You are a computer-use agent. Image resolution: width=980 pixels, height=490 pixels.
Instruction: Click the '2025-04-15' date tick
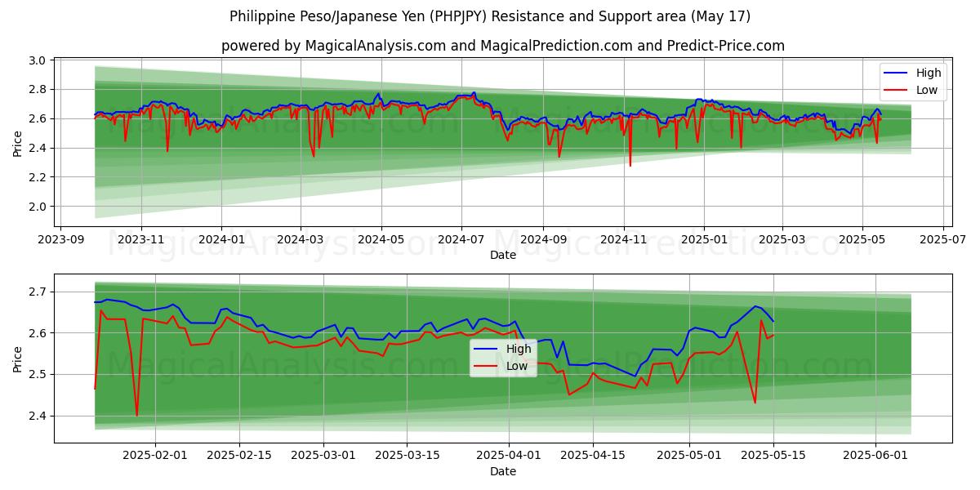[x=593, y=456]
